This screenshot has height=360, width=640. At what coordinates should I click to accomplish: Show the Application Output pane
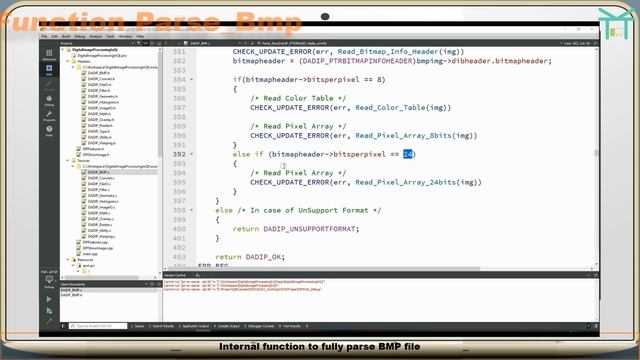(194, 326)
